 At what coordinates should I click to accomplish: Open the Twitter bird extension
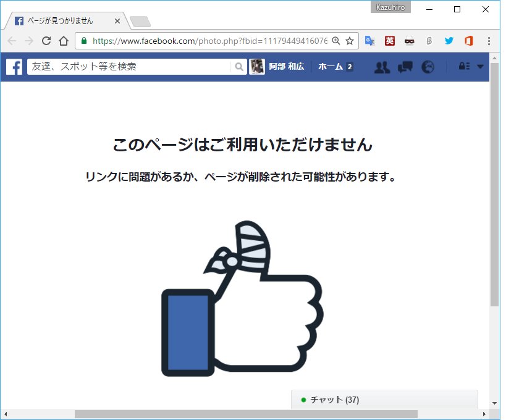coord(449,41)
